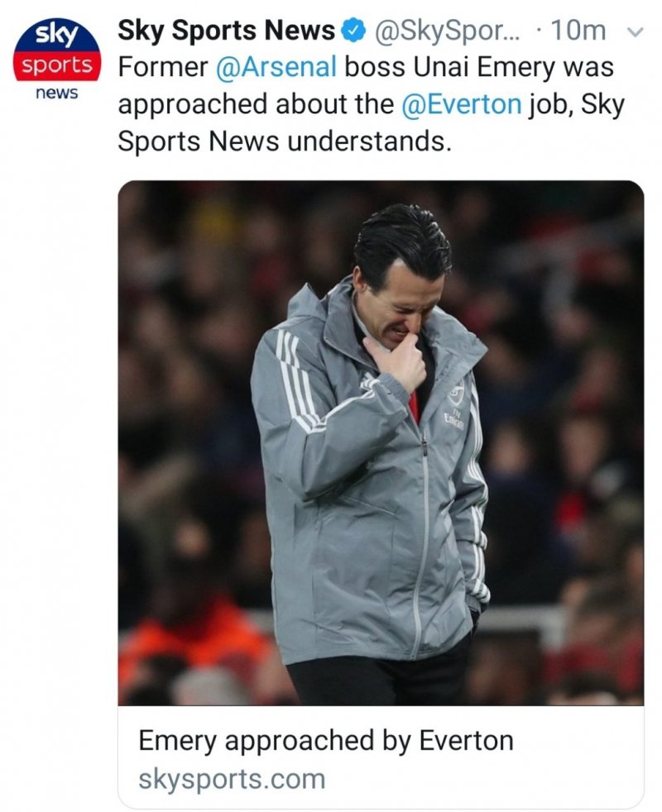Open the @Arsenal mention
Image resolution: width=662 pixels, height=812 pixels.
click(276, 68)
